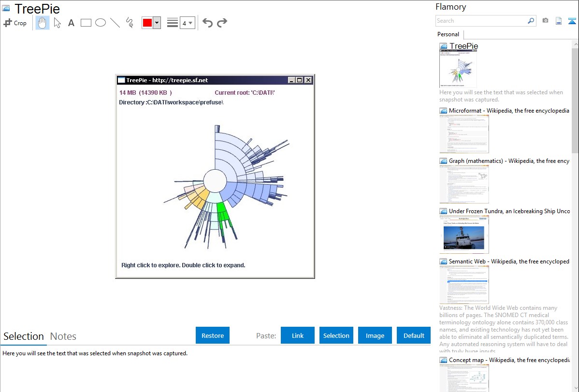
Task: Click the Paste Link button
Action: 298,335
